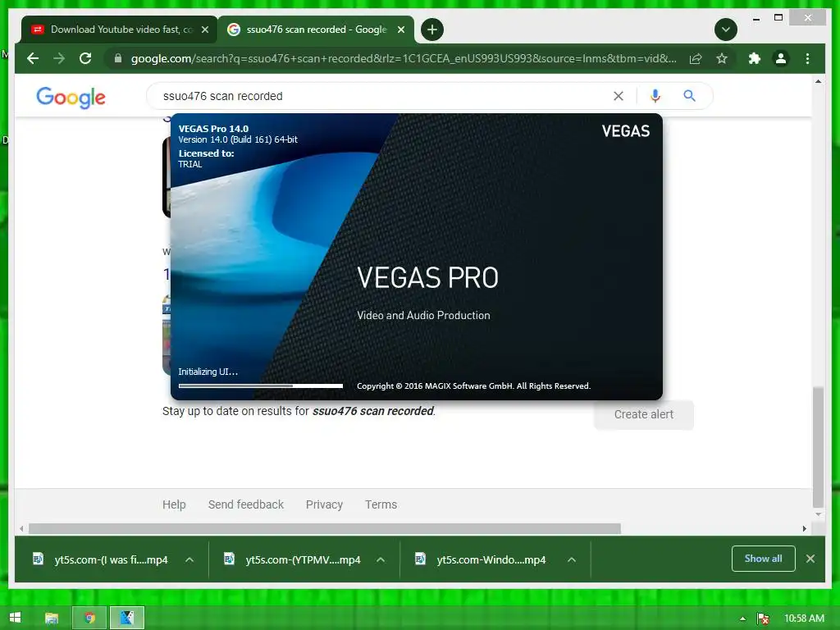The width and height of the screenshot is (840, 630).
Task: Click the VEGAS PRO splash title
Action: [x=427, y=277]
